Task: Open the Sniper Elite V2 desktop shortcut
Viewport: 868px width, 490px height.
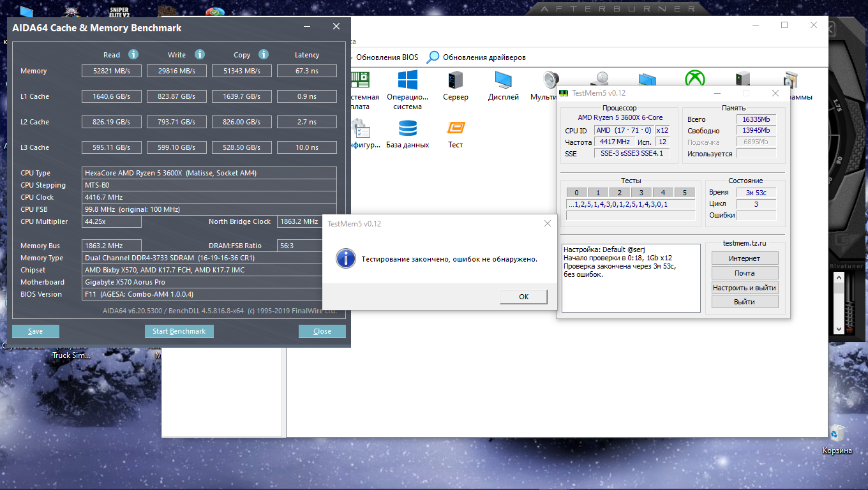Action: coord(119,11)
